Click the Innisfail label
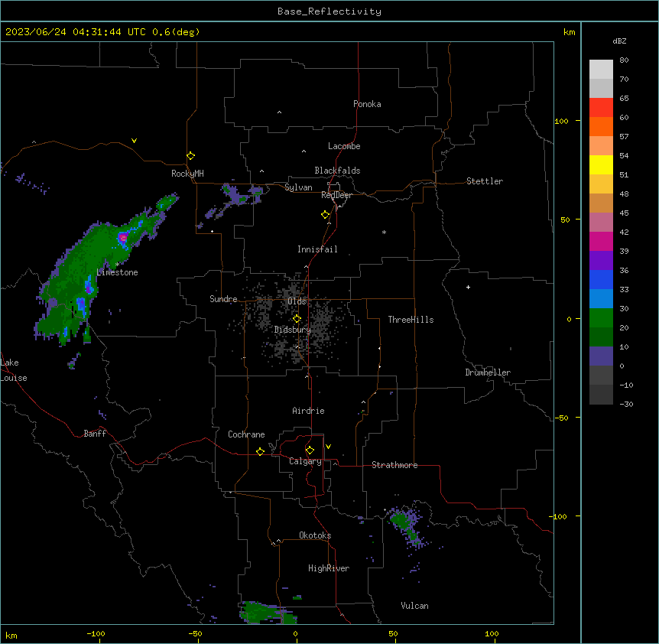Viewport: 659px width, 644px height. [x=317, y=249]
